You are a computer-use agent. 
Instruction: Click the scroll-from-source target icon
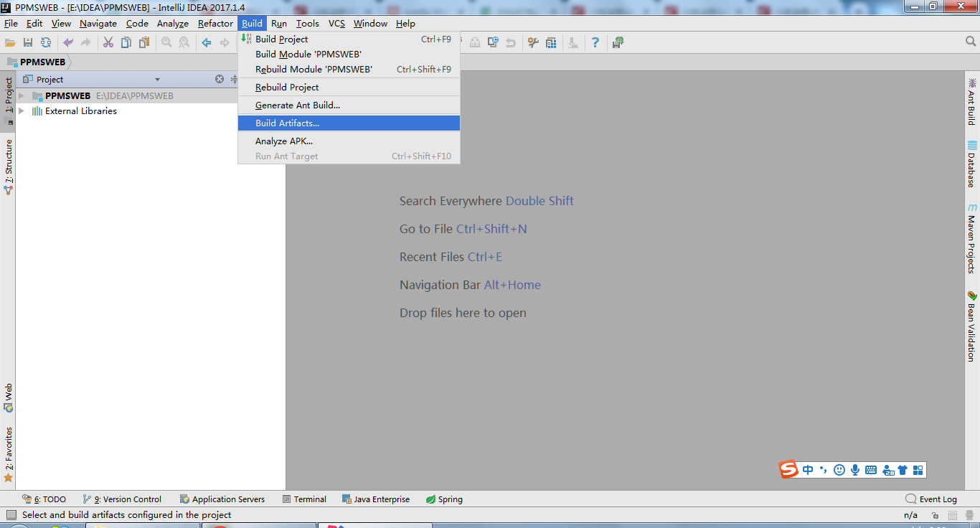coord(220,80)
